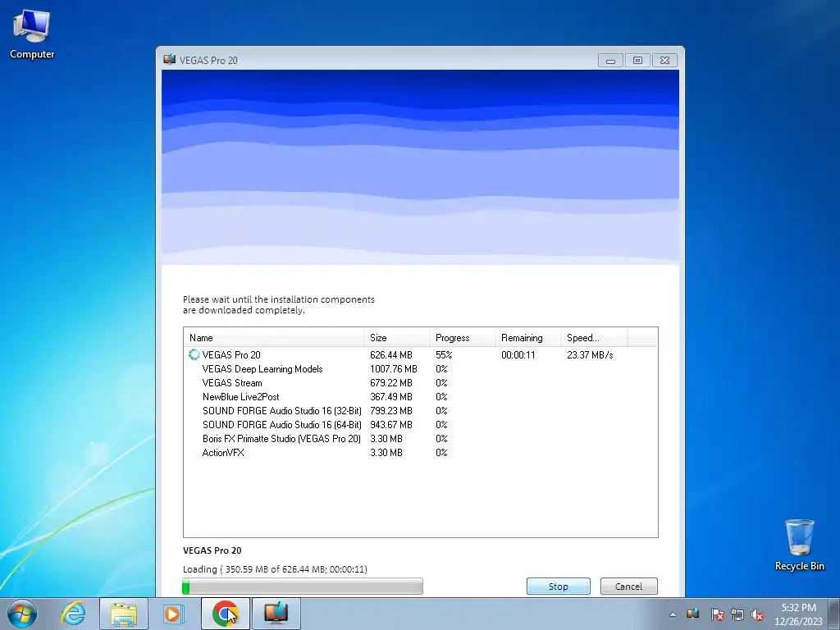Open the Windows Start menu orb

point(22,614)
